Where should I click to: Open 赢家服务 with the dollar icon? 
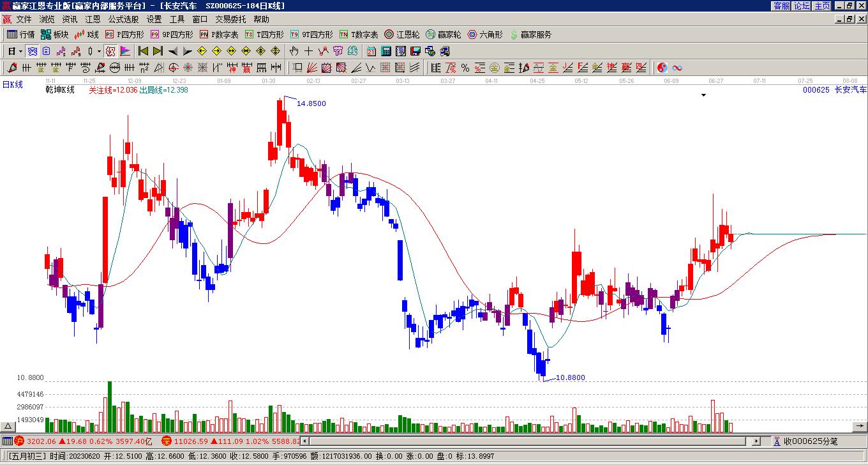[x=530, y=34]
